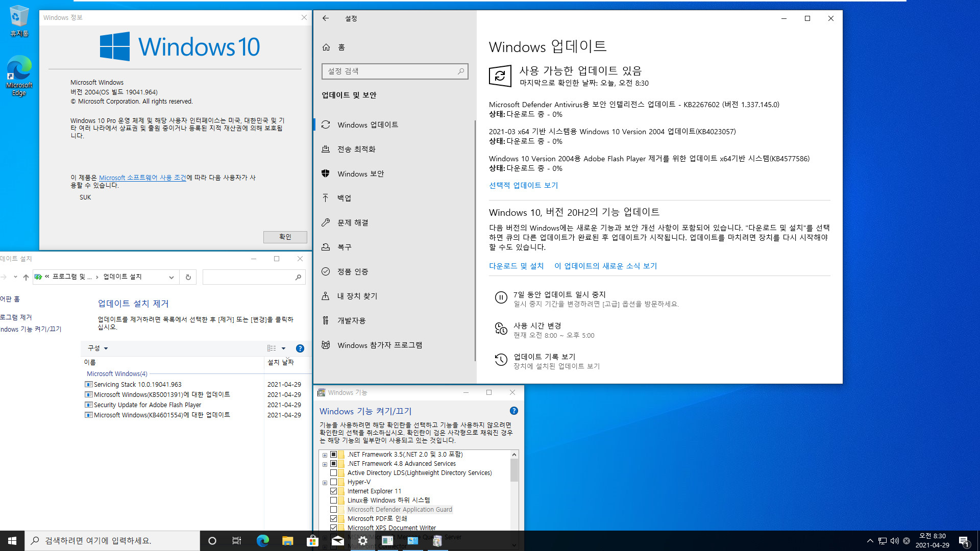Select Servicing Stack 10.0.19041.963 row
This screenshot has width=980, height=551.
click(197, 385)
